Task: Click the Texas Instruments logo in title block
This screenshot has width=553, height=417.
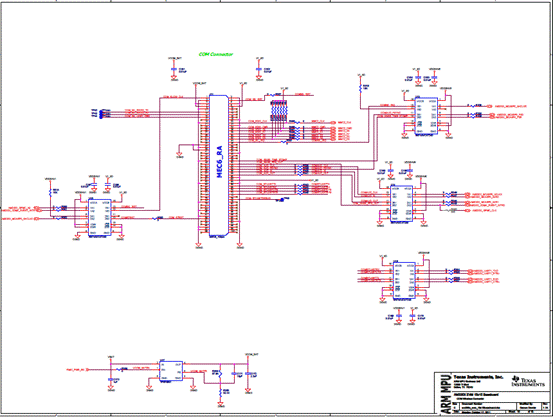Action: (x=528, y=381)
